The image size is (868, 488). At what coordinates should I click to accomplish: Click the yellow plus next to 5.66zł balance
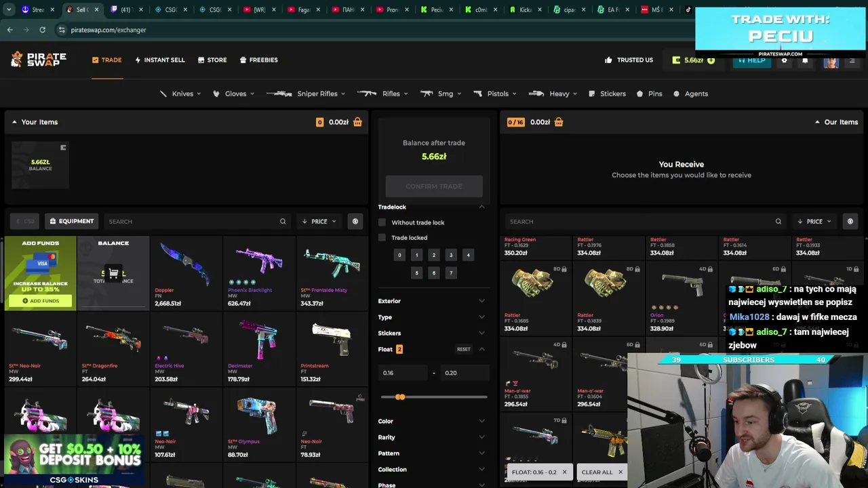(x=711, y=60)
